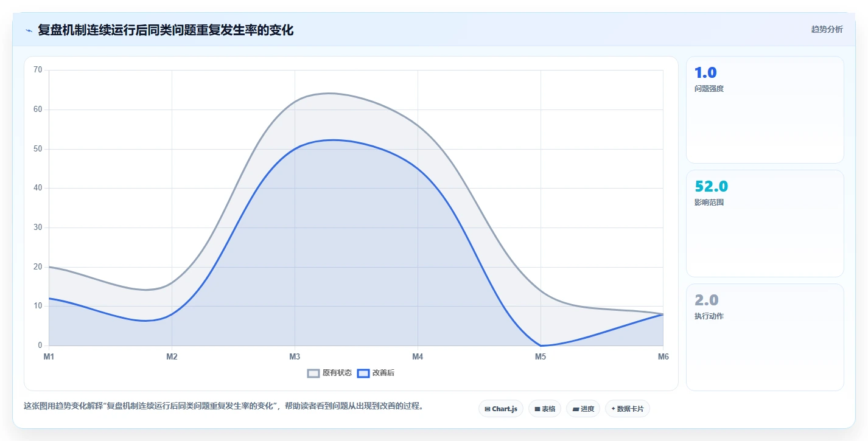Click the 52.0 value in teal
868x441 pixels.
pos(712,186)
